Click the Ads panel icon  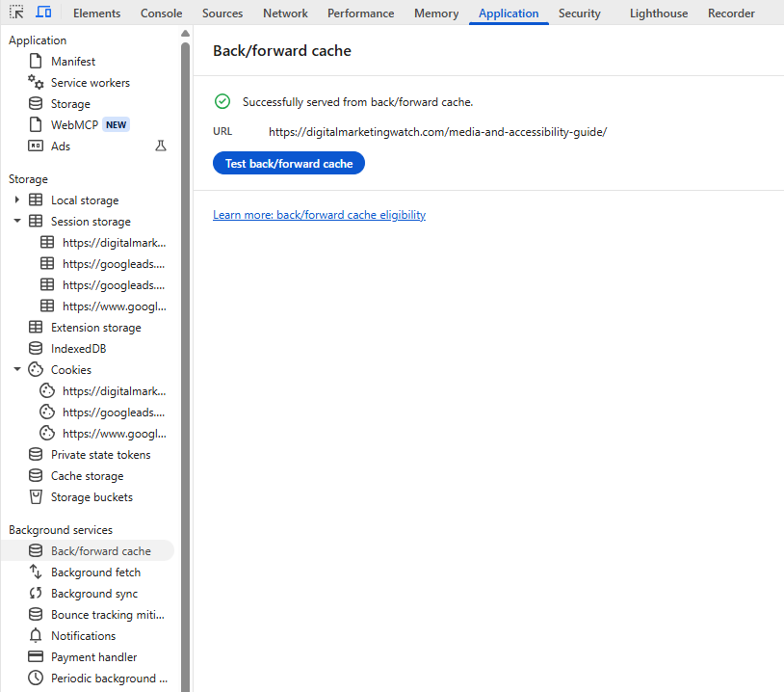tap(36, 146)
